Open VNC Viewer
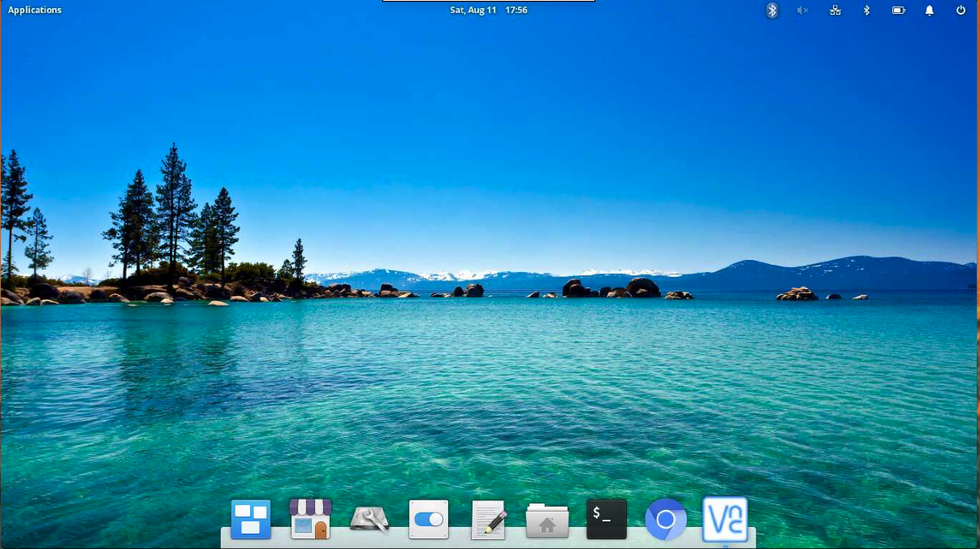The image size is (980, 549). (x=725, y=520)
